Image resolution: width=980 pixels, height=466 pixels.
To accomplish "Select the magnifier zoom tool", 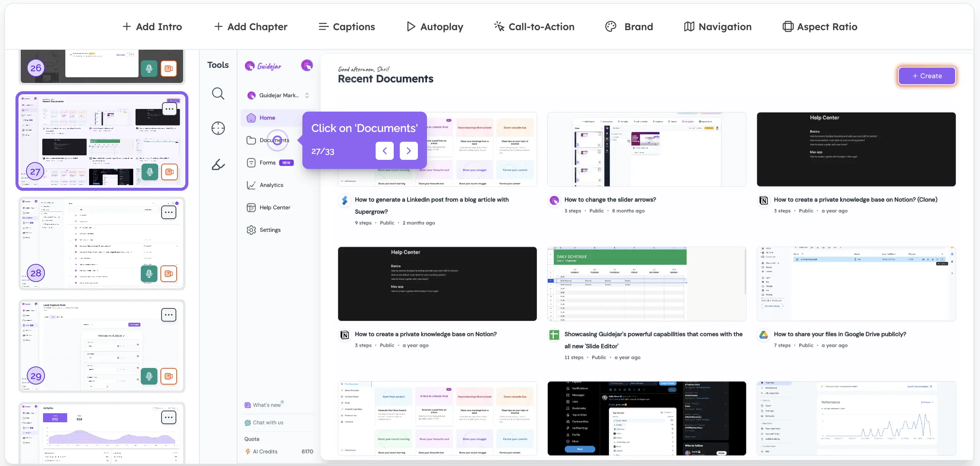I will 218,94.
